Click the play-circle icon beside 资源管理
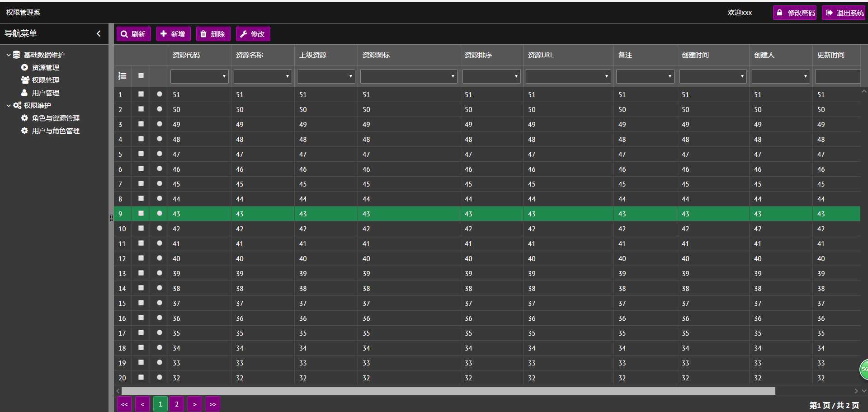Screen dimensions: 868x412 [24, 67]
